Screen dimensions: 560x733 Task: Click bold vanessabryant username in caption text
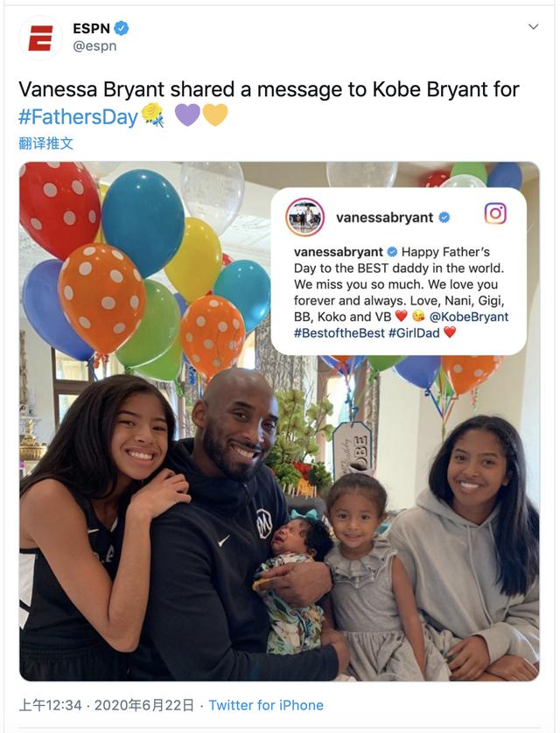pos(339,252)
